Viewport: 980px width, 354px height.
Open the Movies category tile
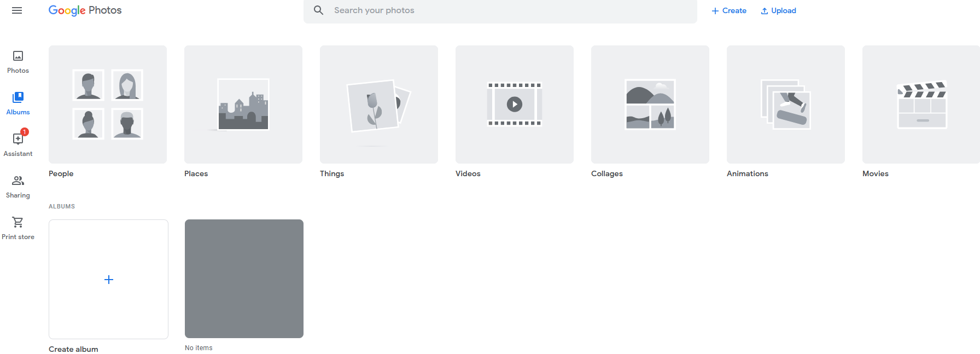pyautogui.click(x=921, y=105)
